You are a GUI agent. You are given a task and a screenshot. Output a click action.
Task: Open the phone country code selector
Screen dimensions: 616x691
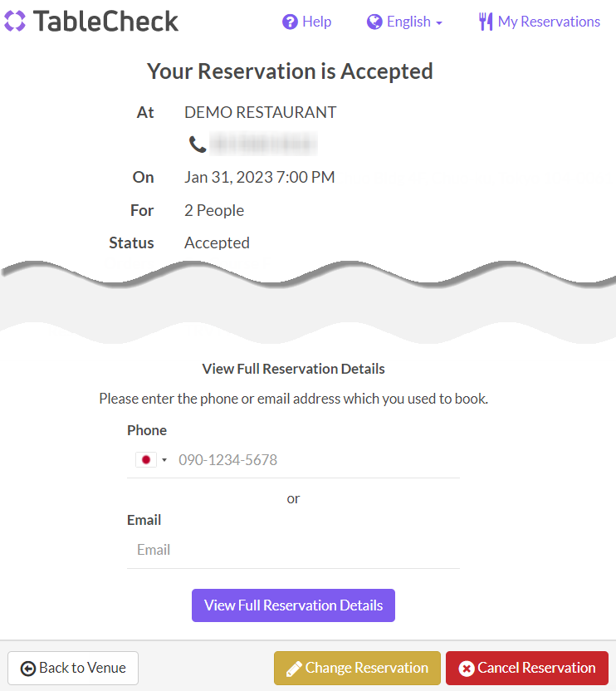(x=152, y=458)
